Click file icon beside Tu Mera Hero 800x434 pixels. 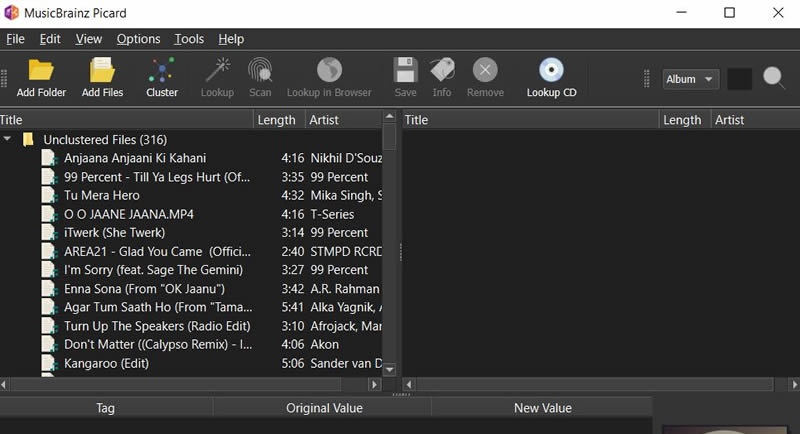(x=49, y=195)
